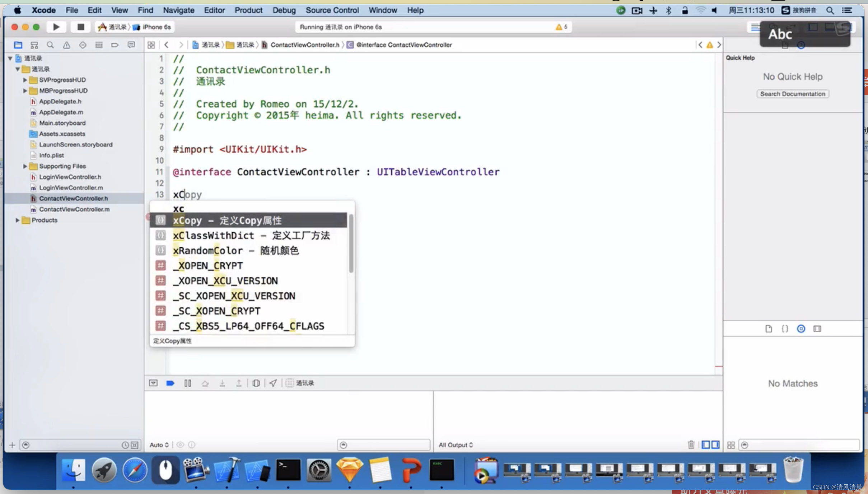Click the Search Documentation button
The height and width of the screenshot is (494, 868).
792,94
